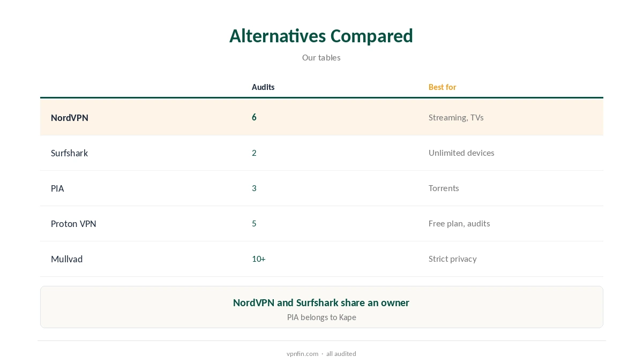Click 'Free plan, audits' cell
Viewport: 643px width, 364px height.
coord(459,223)
